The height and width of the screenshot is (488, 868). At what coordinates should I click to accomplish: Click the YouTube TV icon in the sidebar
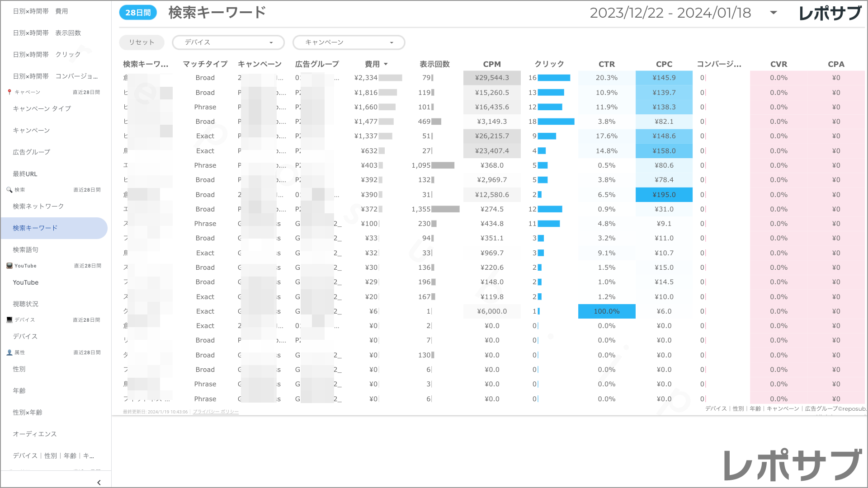coord(9,266)
